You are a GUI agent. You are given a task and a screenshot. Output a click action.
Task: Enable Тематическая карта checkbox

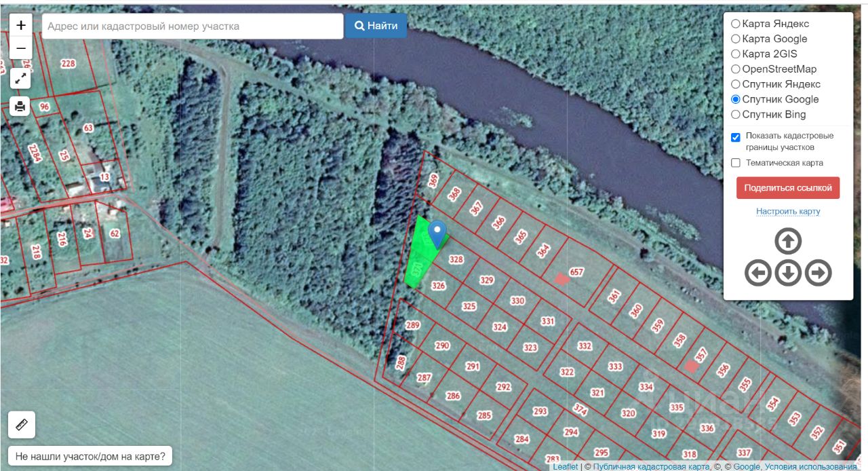coord(736,163)
